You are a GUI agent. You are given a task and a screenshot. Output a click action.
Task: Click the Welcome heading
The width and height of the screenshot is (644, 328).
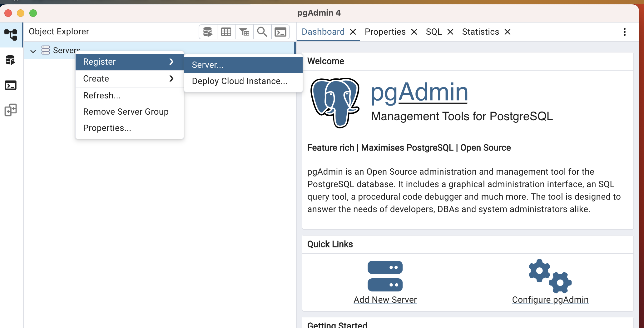point(326,61)
